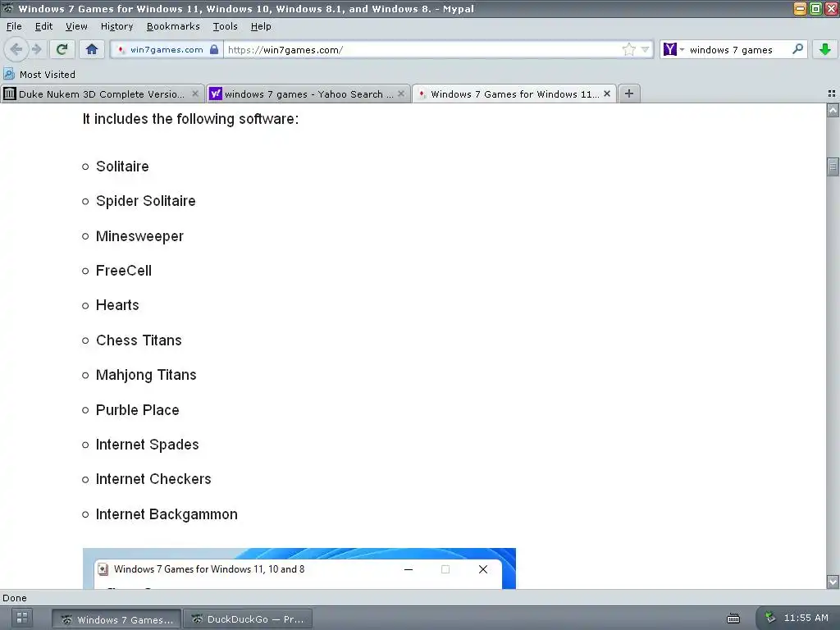Close the Duke Nukem 3D tab
The width and height of the screenshot is (840, 630).
tap(195, 94)
